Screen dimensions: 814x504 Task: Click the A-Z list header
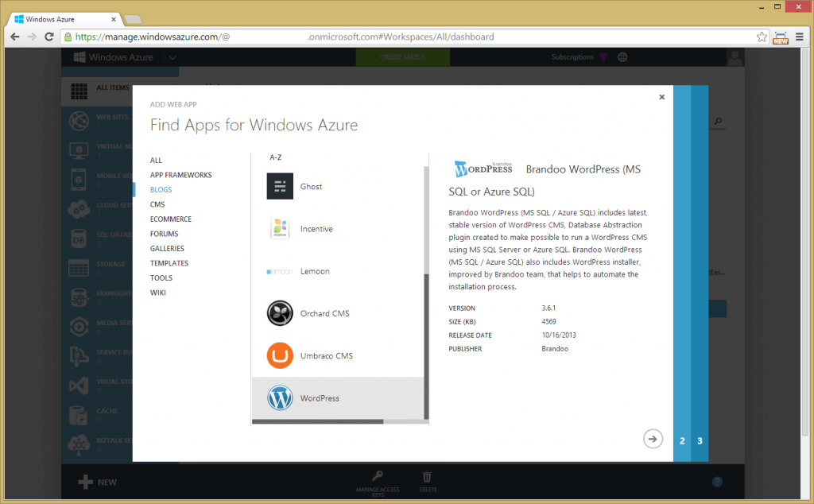click(x=276, y=157)
